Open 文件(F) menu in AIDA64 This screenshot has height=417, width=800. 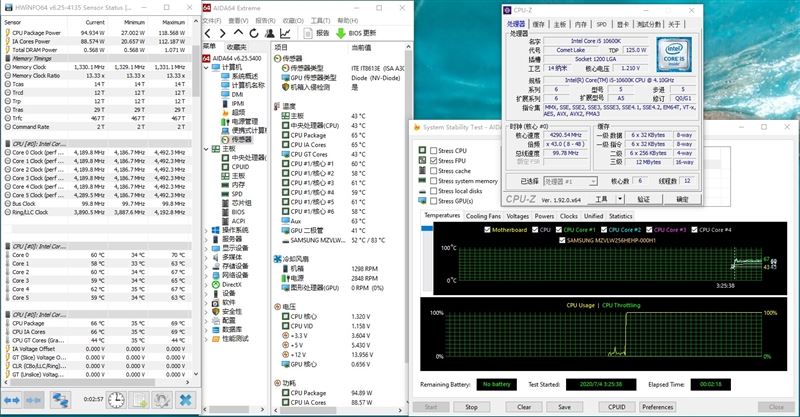(212, 20)
